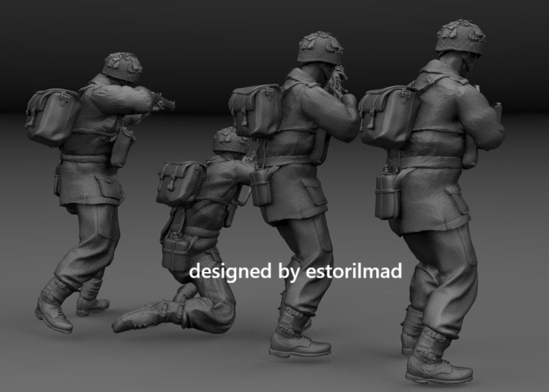The width and height of the screenshot is (549, 392).
Task: Click the leftmost soldier's raised rear boot
Action: click(54, 305)
